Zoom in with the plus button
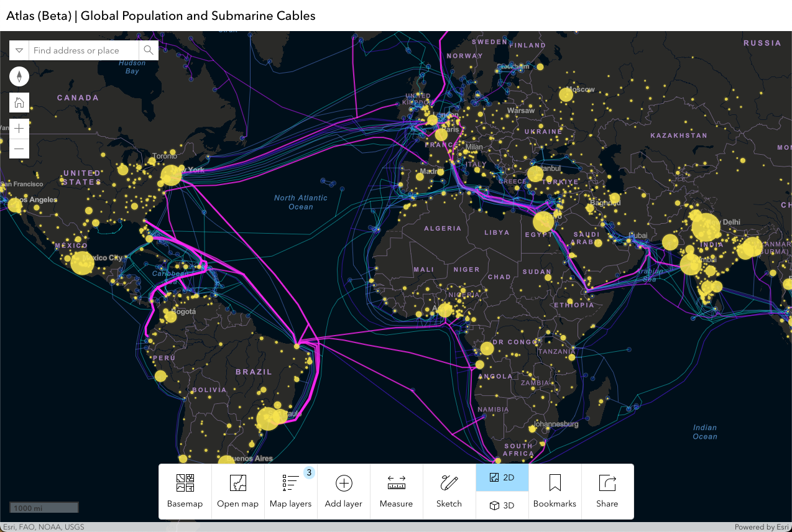 (x=19, y=128)
